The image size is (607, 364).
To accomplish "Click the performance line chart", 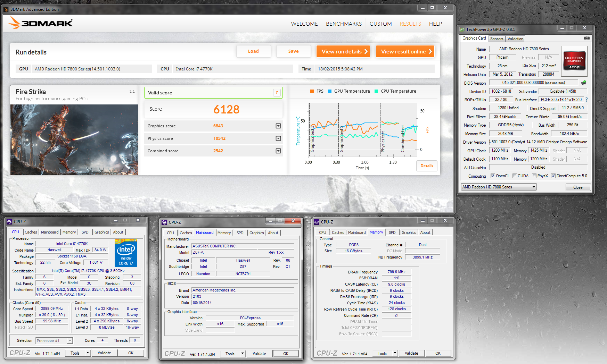I will pos(363,130).
